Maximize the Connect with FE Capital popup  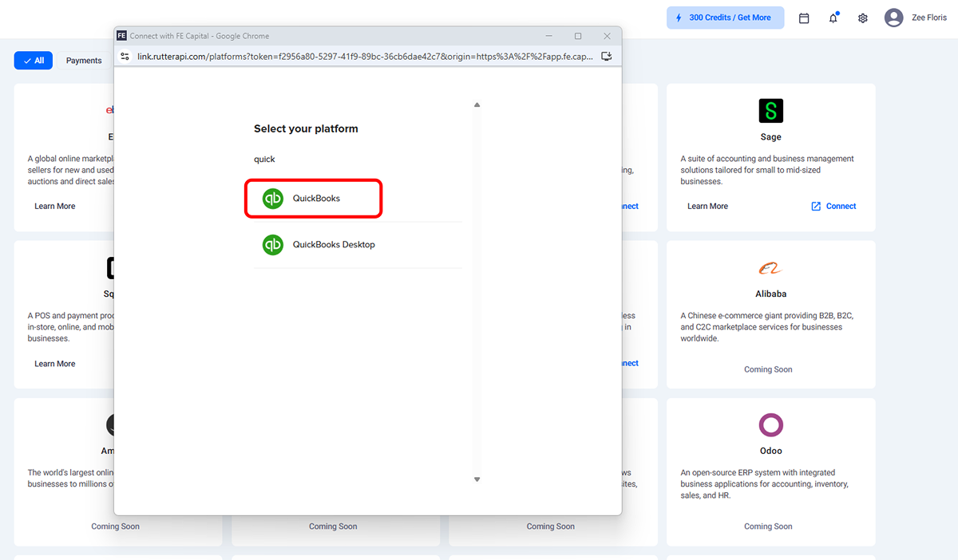point(578,36)
